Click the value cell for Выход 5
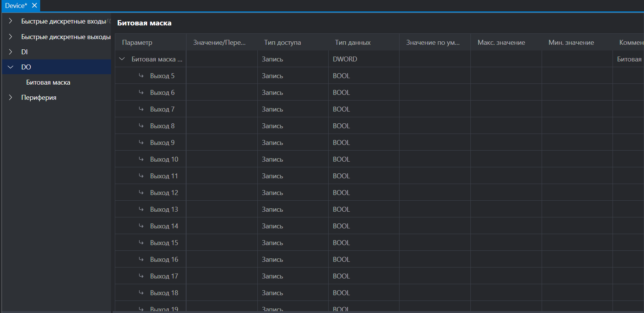The width and height of the screenshot is (644, 313). point(222,75)
